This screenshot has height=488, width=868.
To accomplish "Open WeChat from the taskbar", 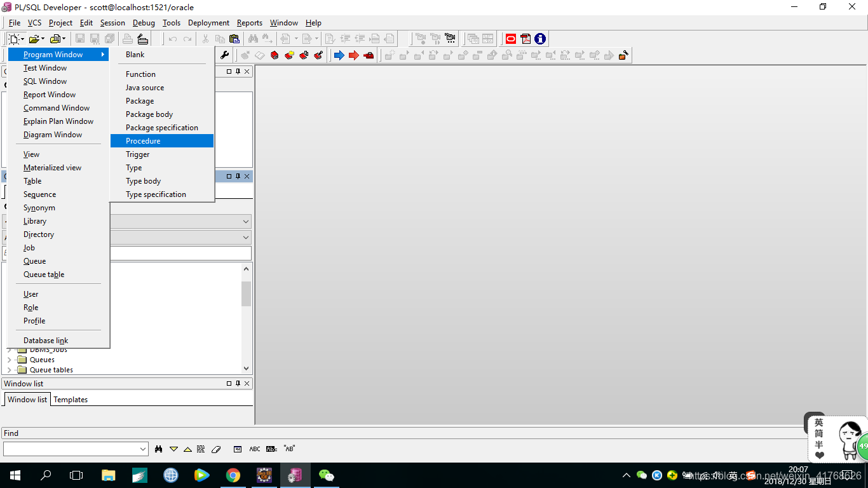I will pos(327,475).
